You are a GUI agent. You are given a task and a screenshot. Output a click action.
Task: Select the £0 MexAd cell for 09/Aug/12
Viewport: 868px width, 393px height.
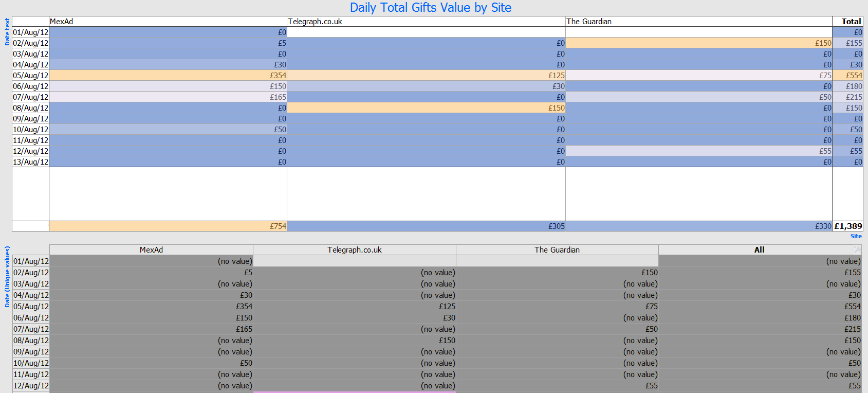coord(168,119)
